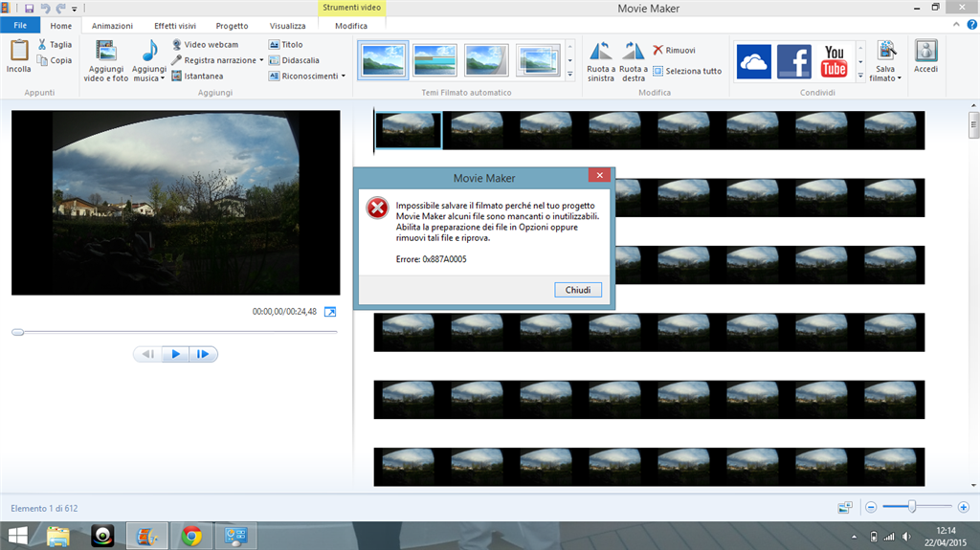Screen dimensions: 980x550
Task: Switch preview to full screen
Action: point(330,312)
